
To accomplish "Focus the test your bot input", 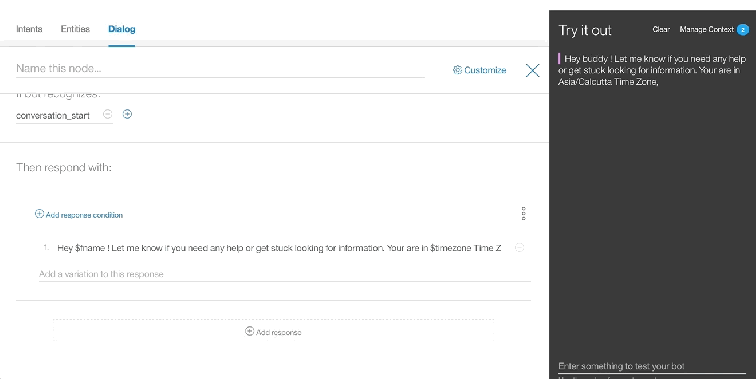I will (x=652, y=366).
